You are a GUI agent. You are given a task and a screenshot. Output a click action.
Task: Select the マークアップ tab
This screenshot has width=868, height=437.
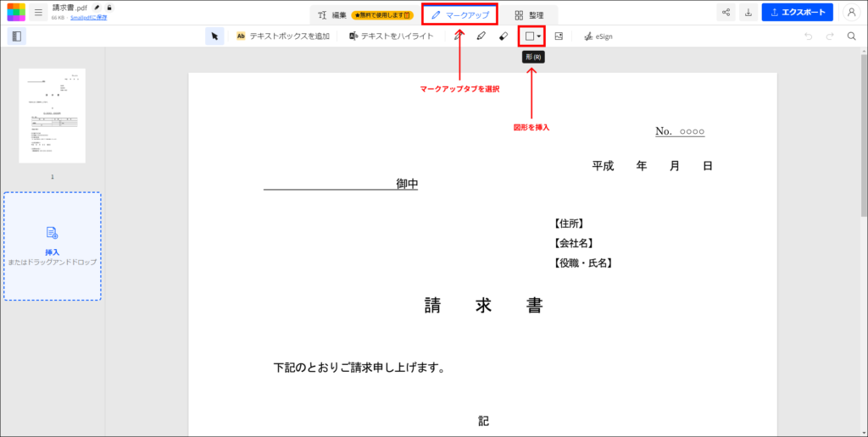coord(460,15)
